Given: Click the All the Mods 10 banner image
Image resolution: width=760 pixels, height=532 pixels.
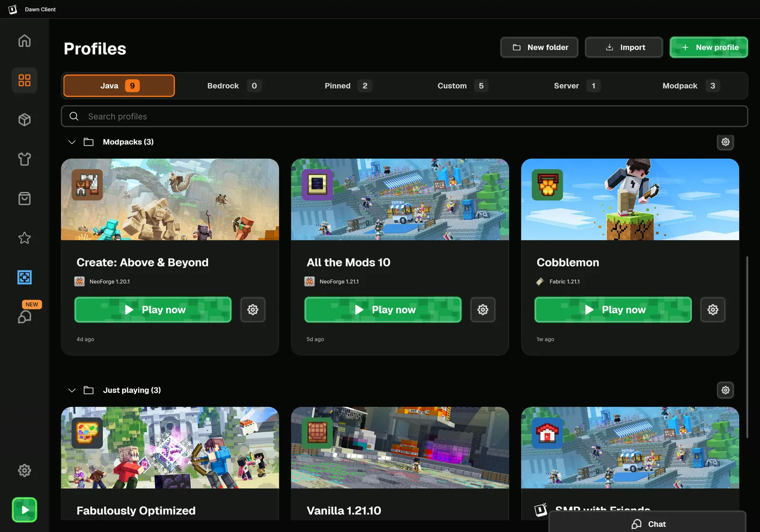Looking at the screenshot, I should click(x=400, y=199).
